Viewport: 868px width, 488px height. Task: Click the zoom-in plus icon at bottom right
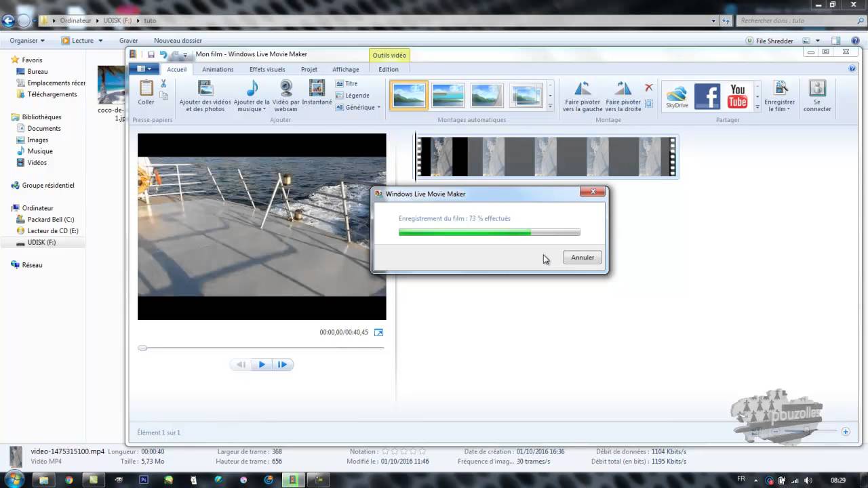pos(846,432)
